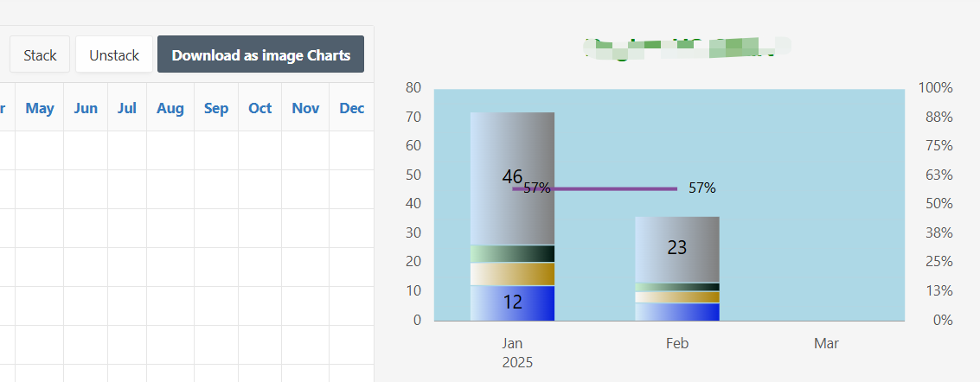Screen dimensions: 980x382
Task: Select the blue Jan bar segment labeled 12
Action: point(512,303)
